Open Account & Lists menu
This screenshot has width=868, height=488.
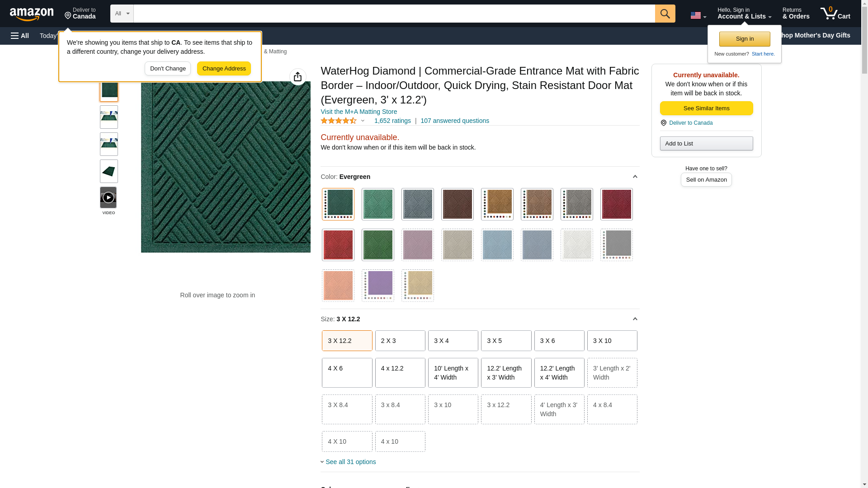[744, 14]
